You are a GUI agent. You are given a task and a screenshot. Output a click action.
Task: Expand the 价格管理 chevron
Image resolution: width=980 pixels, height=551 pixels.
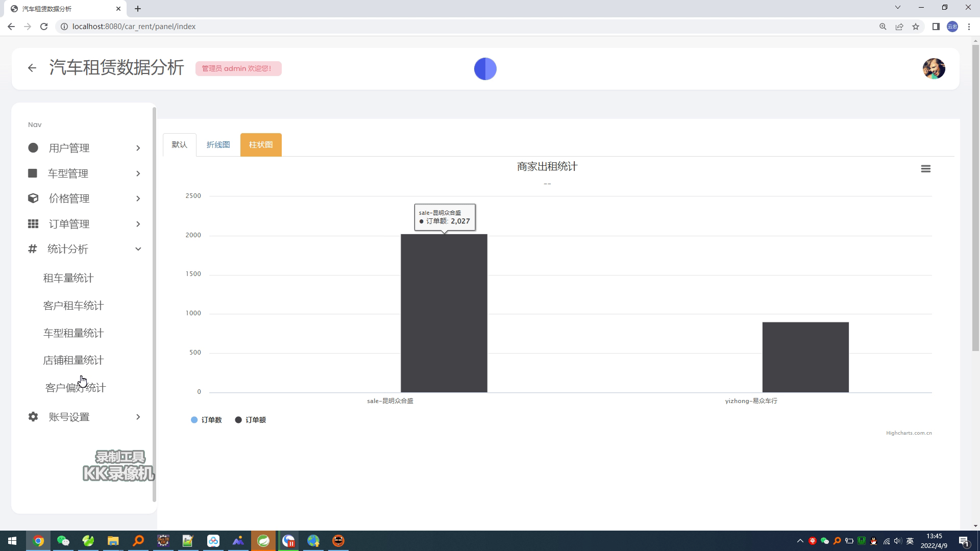[138, 198]
